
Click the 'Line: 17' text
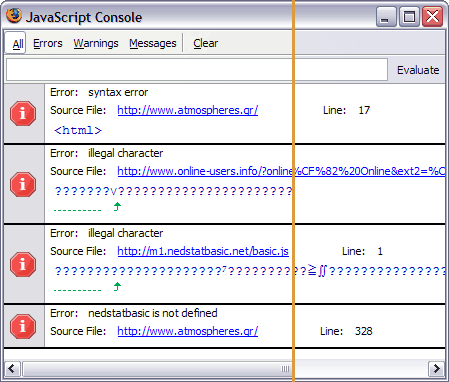[346, 110]
